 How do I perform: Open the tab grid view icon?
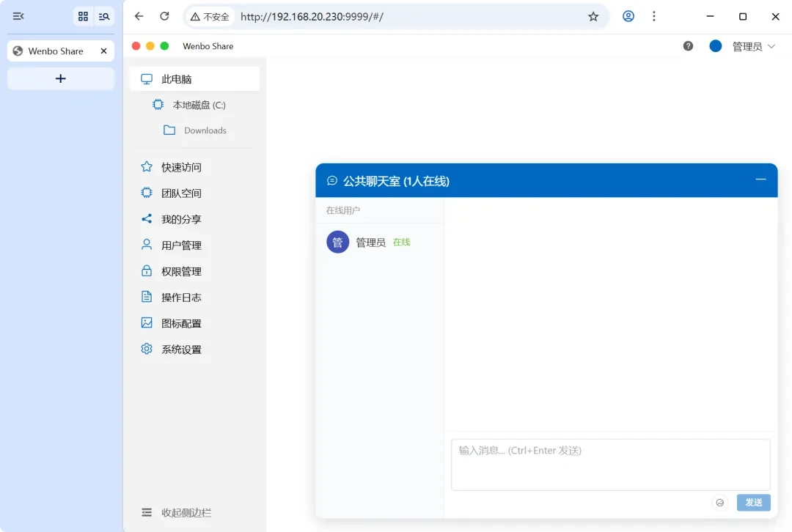point(84,17)
